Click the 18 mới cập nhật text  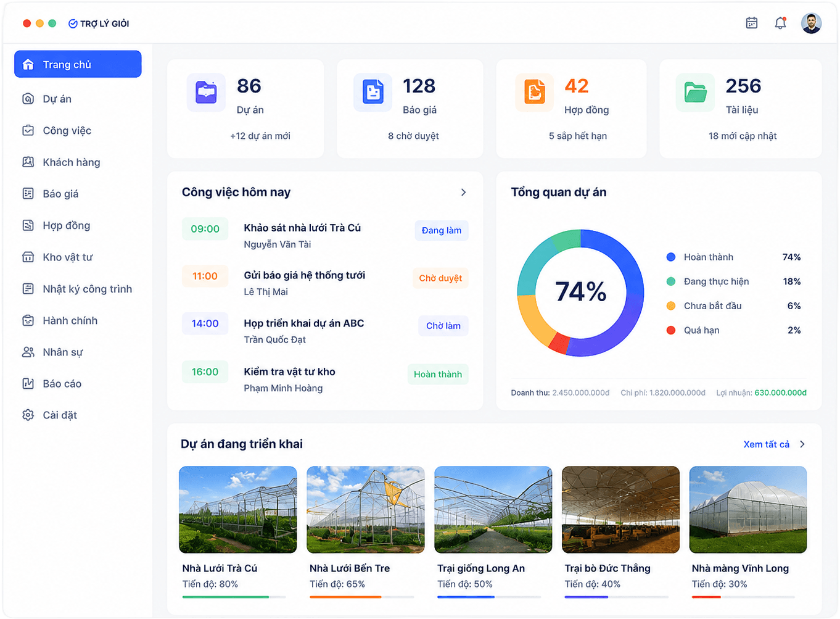tap(743, 136)
